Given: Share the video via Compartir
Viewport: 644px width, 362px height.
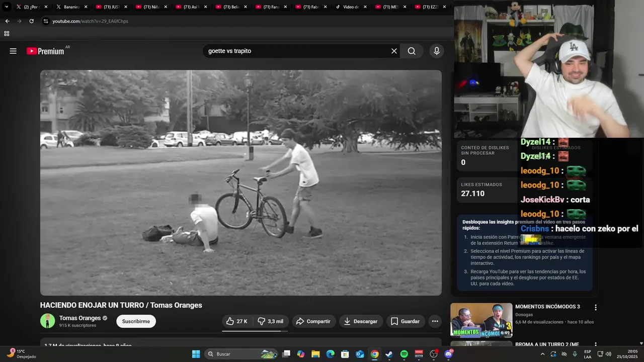Looking at the screenshot, I should coord(312,321).
